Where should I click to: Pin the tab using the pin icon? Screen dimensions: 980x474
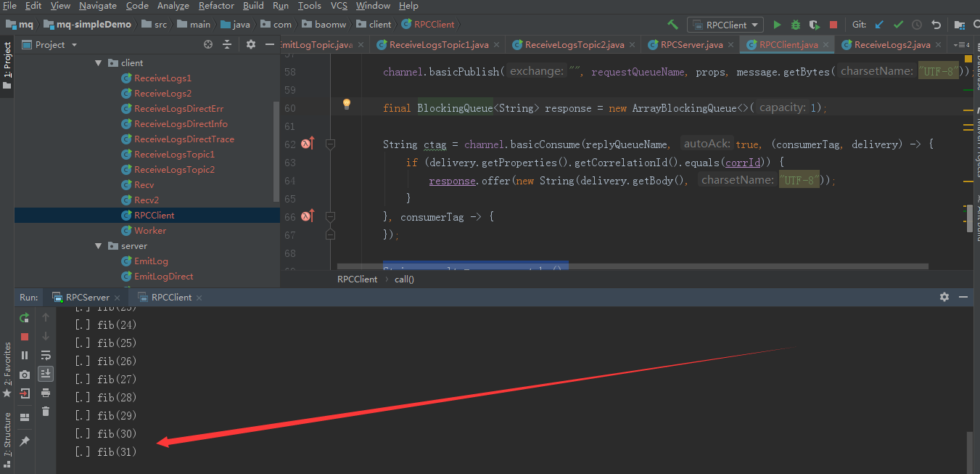(x=25, y=441)
